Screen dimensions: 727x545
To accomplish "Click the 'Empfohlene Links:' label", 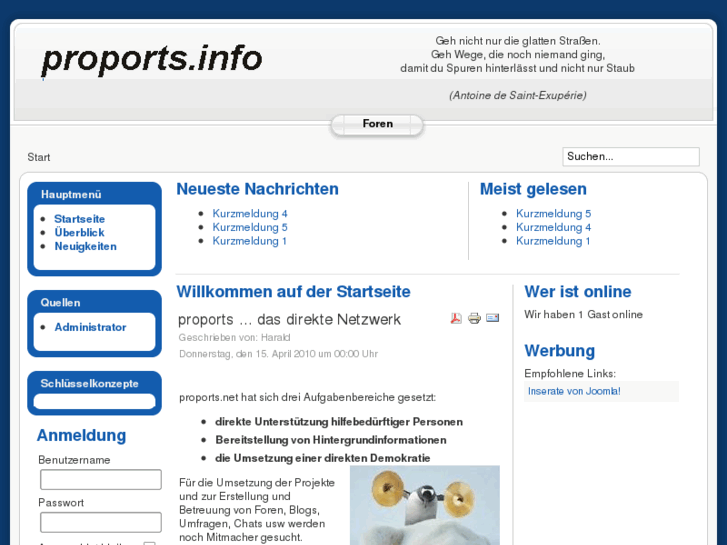I will coord(570,373).
